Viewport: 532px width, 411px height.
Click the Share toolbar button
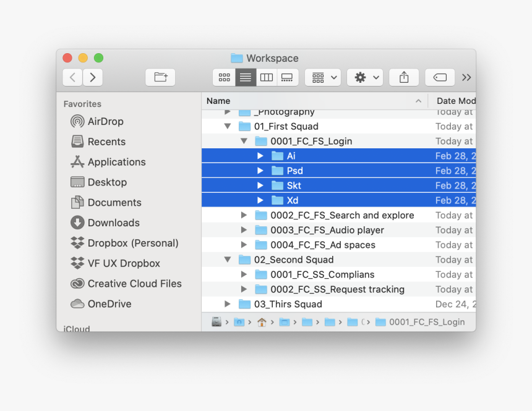pyautogui.click(x=404, y=78)
